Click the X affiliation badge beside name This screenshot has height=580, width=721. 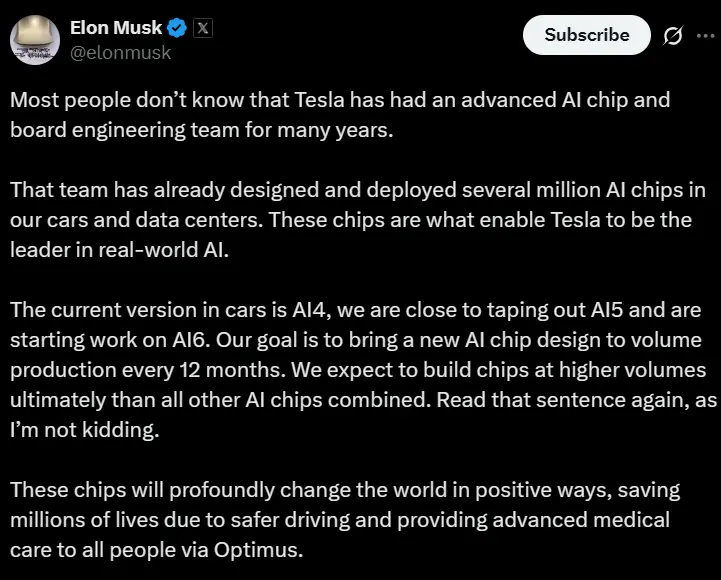tap(203, 28)
